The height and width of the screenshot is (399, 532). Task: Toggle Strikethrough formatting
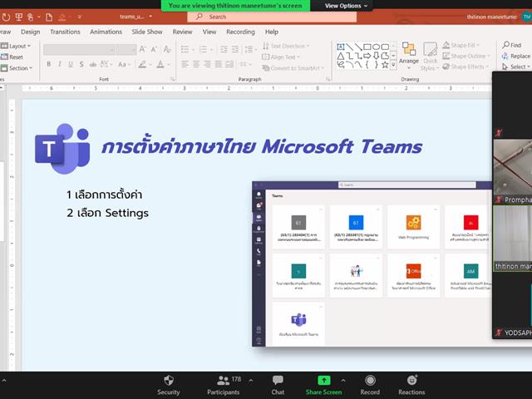92,64
